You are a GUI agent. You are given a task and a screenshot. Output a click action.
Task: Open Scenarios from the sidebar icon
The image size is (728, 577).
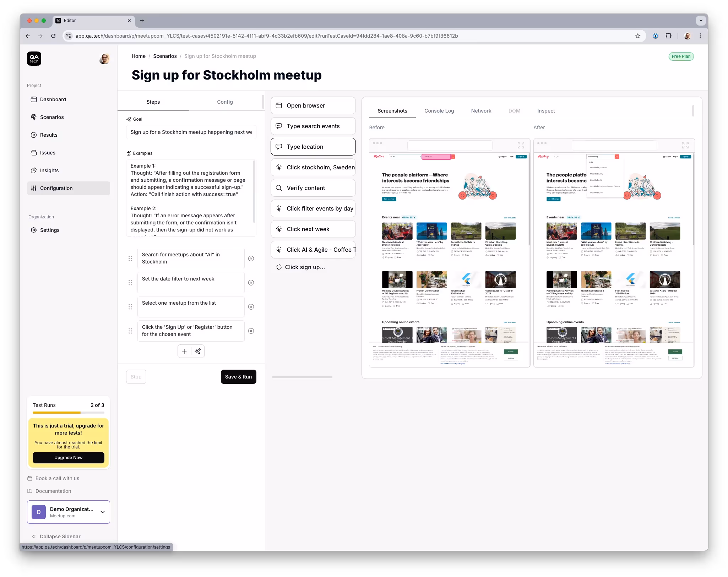34,117
